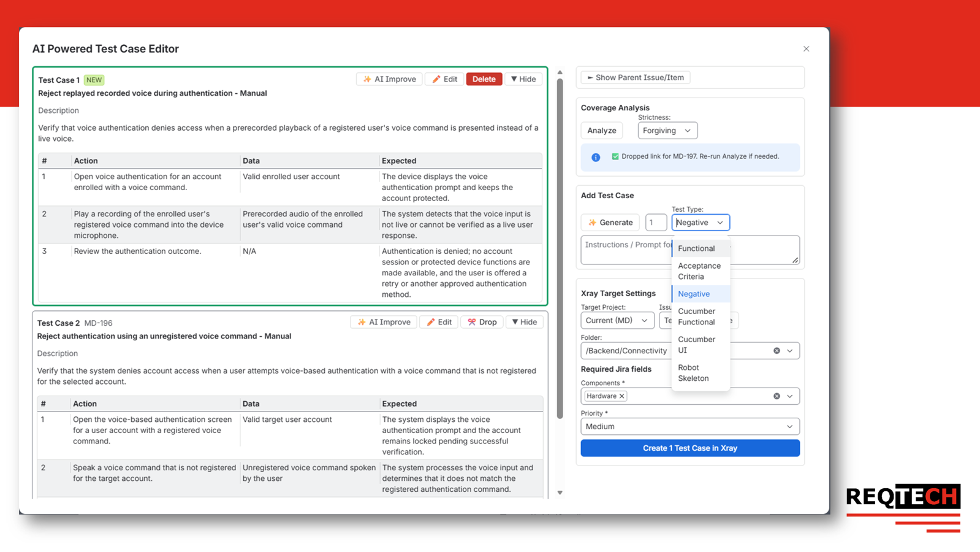The height and width of the screenshot is (552, 980).
Task: Clear all Components selections
Action: pyautogui.click(x=777, y=396)
